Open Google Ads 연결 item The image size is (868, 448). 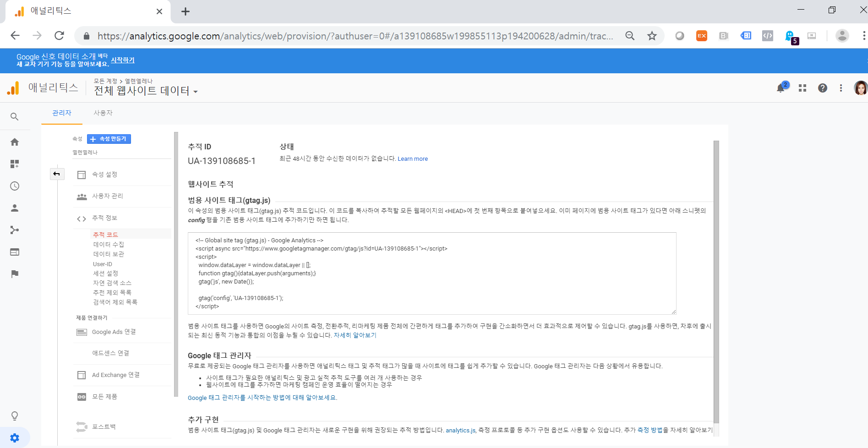(x=121, y=332)
